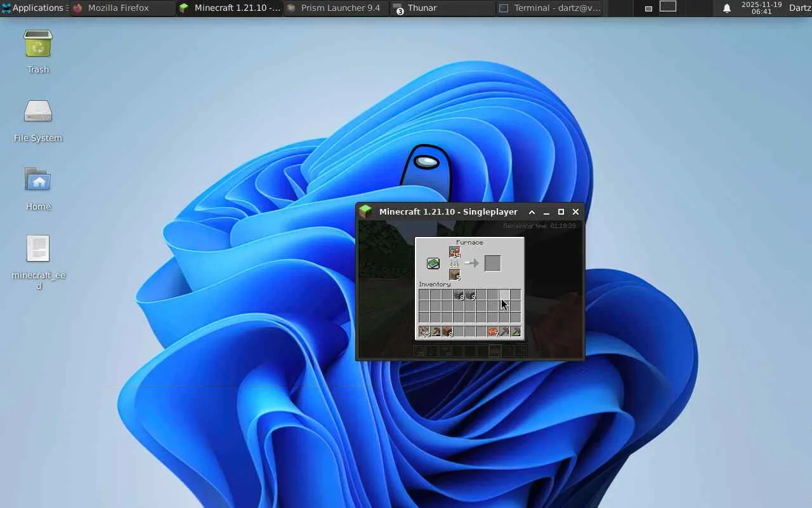
Task: Open the Dartz user menu
Action: (800, 8)
